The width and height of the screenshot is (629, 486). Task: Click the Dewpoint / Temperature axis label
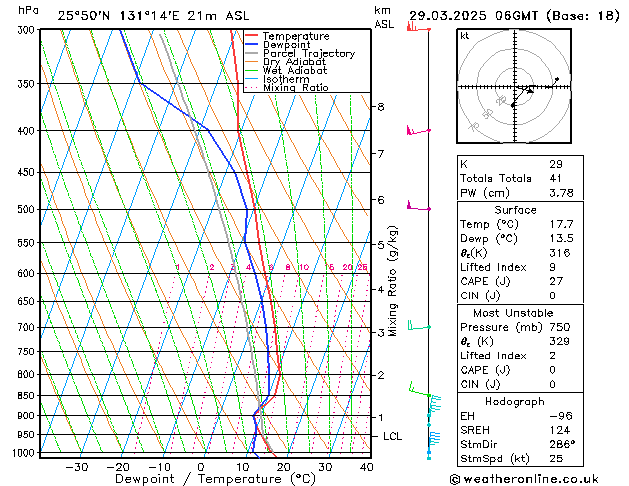[200, 479]
